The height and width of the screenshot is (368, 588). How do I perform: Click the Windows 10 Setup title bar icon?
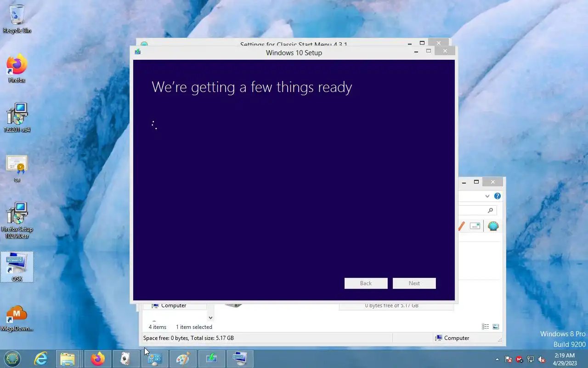137,52
